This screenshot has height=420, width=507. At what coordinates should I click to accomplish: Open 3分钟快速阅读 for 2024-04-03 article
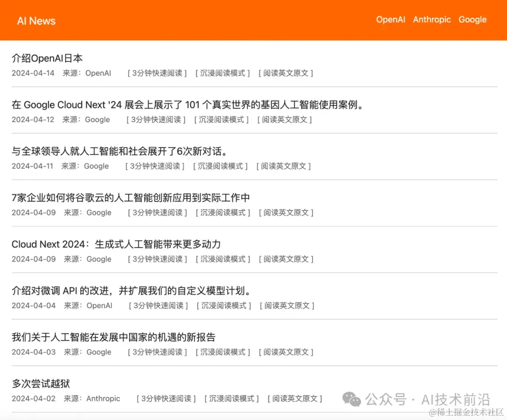157,352
